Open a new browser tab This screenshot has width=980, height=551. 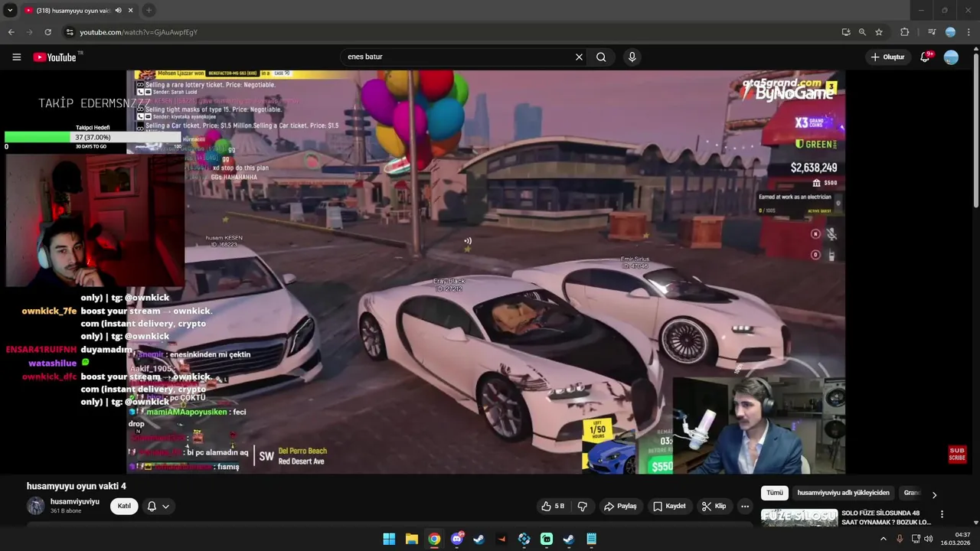tap(149, 11)
